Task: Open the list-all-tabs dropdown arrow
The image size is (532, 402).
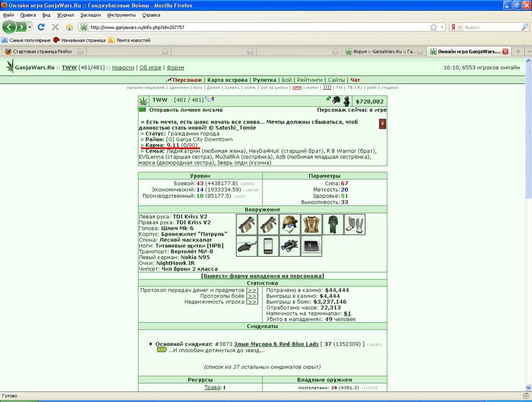Action: point(528,51)
